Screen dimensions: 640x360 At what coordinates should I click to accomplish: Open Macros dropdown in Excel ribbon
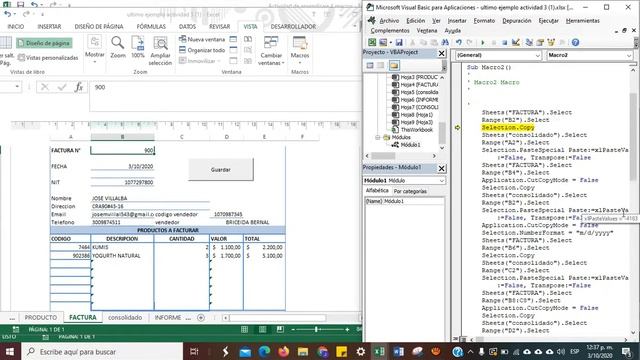(x=300, y=51)
